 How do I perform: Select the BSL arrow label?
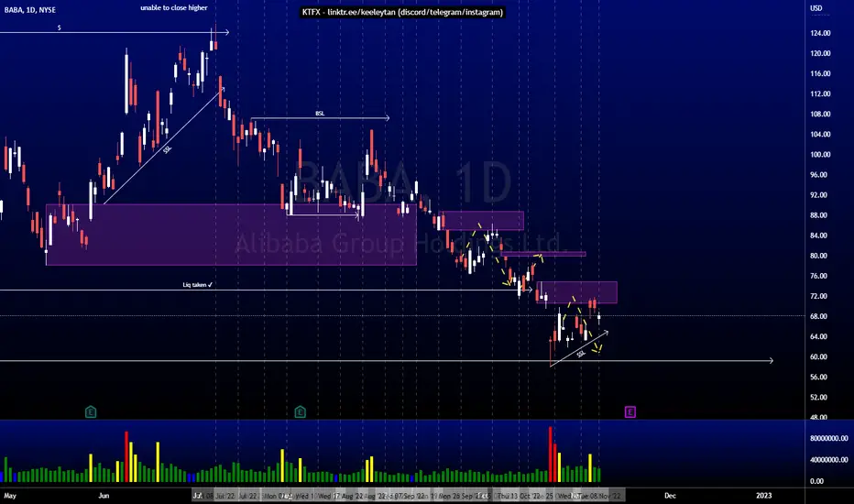[320, 114]
